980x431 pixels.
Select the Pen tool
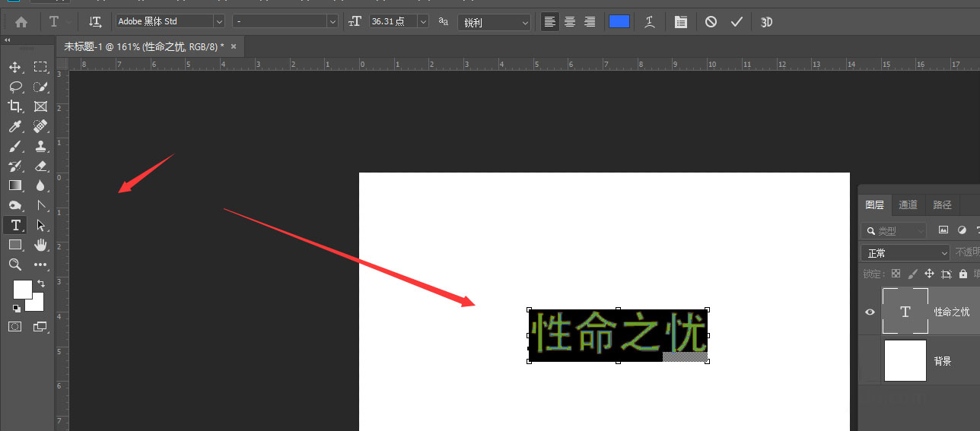click(40, 205)
